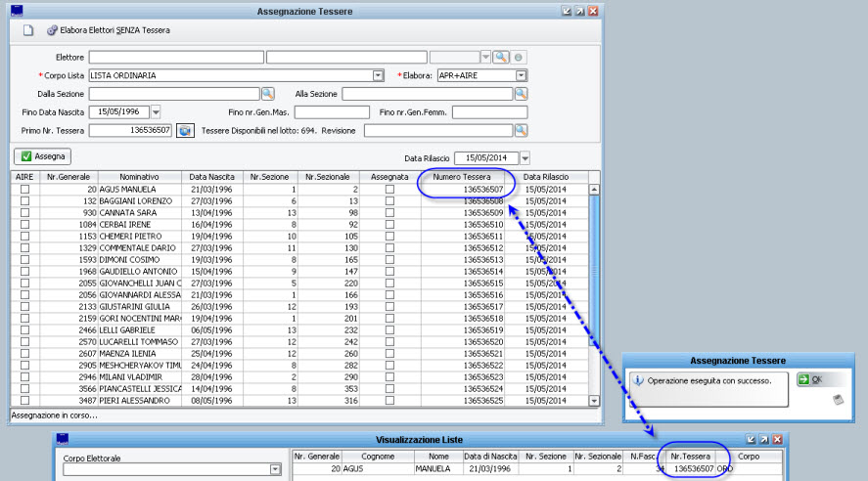The image size is (868, 481).
Task: Search Dalla Sezione with the magnifier icon
Action: [x=267, y=94]
